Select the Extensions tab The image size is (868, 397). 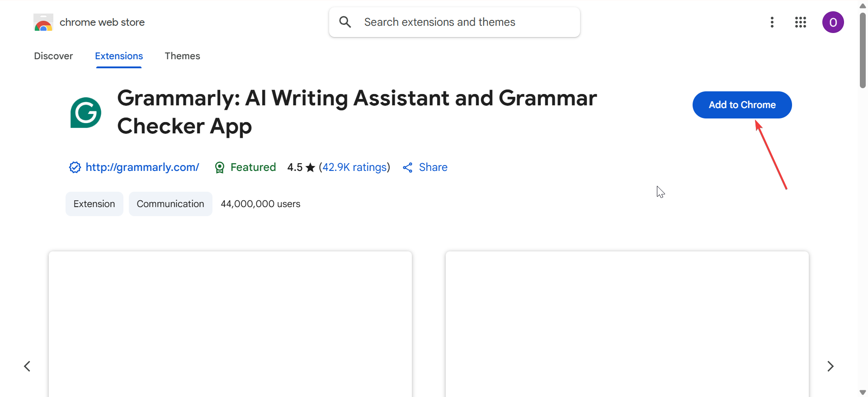[119, 56]
